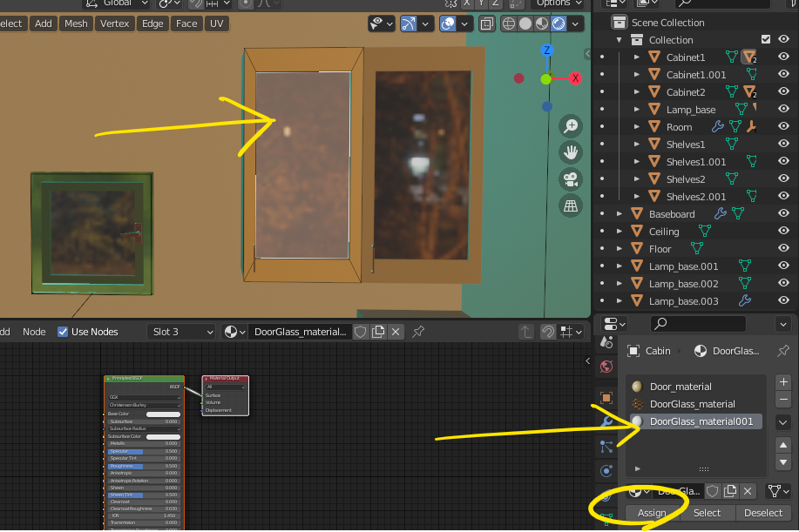Open the Vertex menu

point(115,24)
